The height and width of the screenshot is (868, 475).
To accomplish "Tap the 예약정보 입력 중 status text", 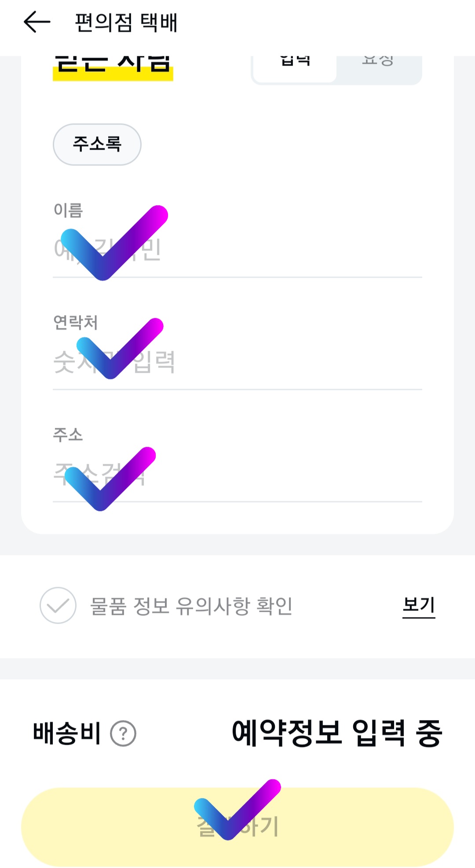I will pos(337,733).
